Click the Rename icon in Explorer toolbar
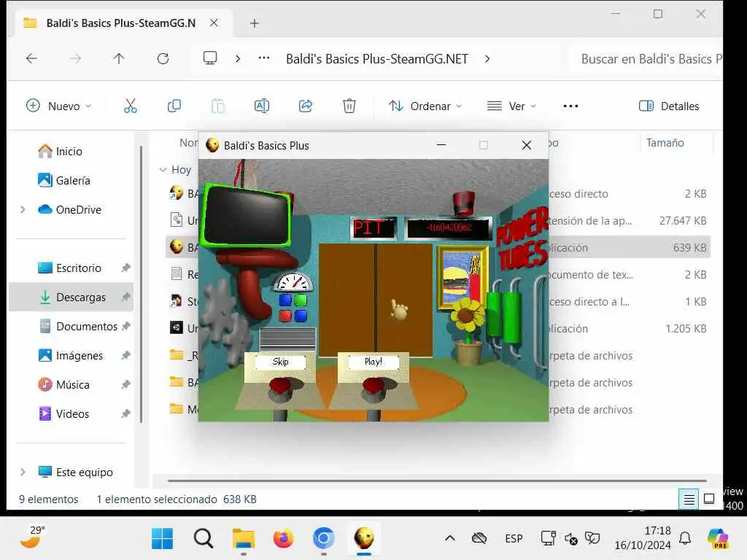 click(262, 106)
